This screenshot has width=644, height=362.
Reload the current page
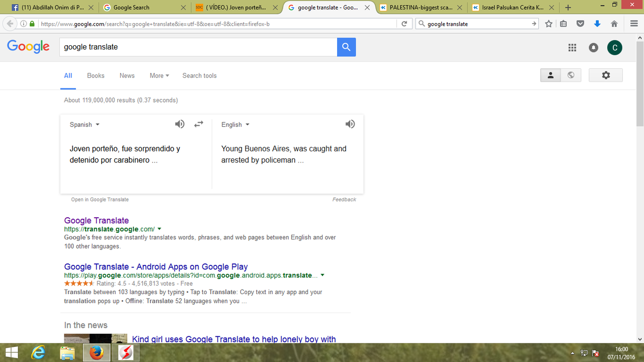point(404,24)
